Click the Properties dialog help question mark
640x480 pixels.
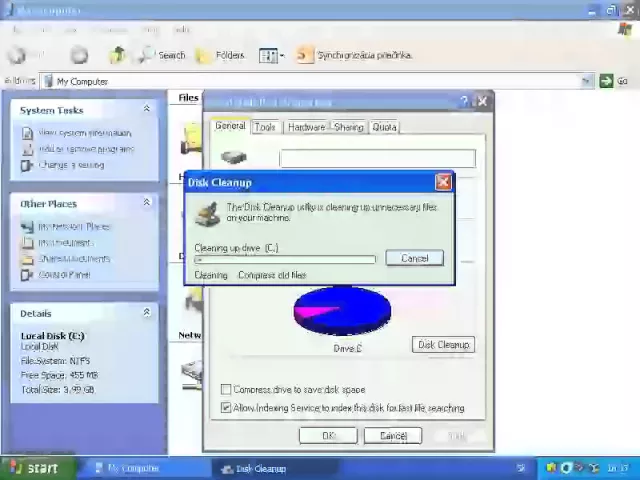coord(464,101)
